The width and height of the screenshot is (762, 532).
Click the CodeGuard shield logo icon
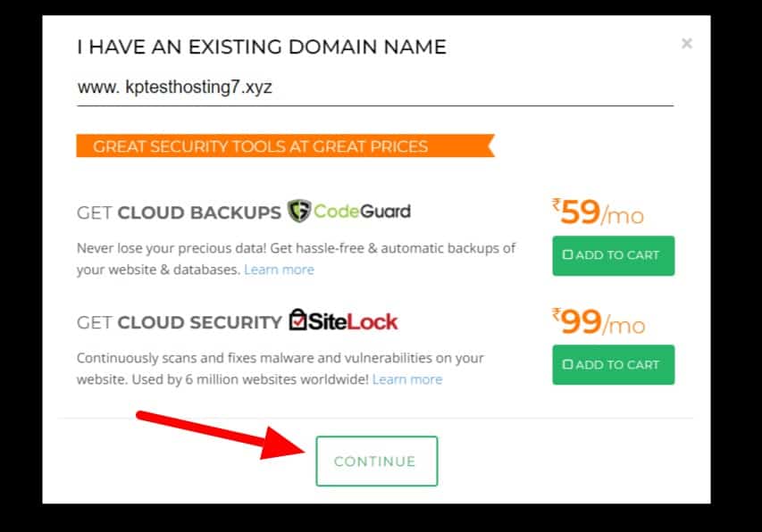(298, 212)
